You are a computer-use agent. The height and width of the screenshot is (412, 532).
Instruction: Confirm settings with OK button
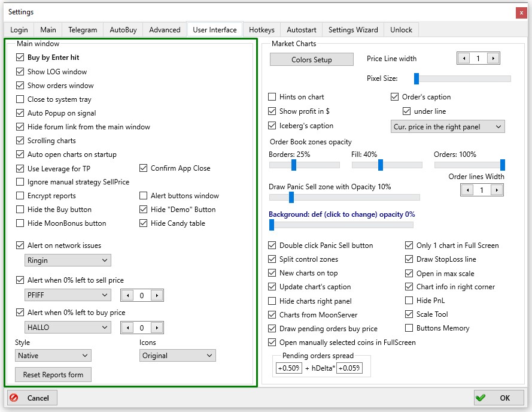coord(498,398)
